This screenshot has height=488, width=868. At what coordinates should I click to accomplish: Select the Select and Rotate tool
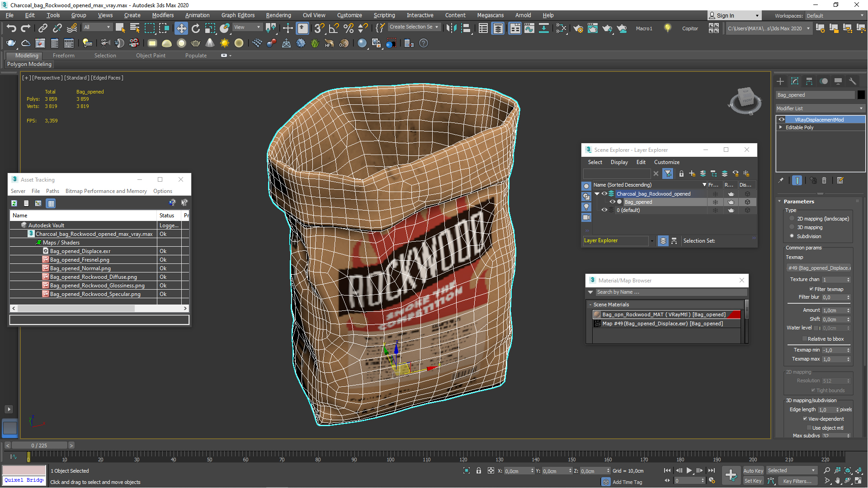(x=195, y=28)
